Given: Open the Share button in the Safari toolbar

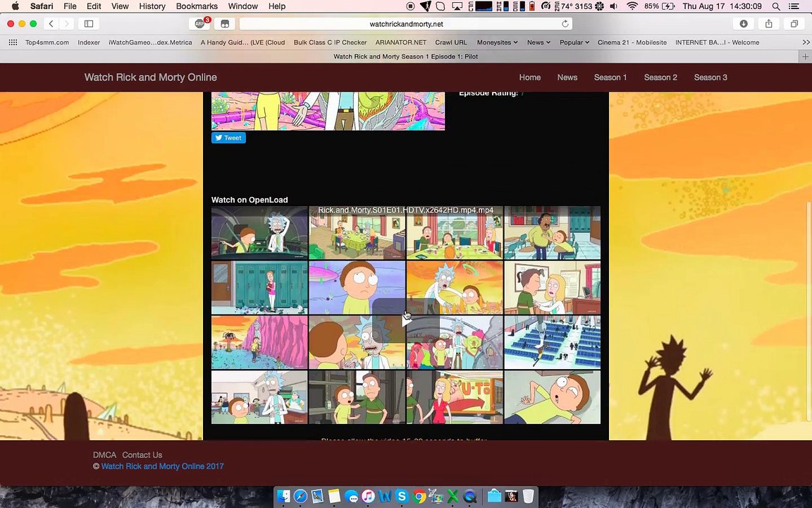Looking at the screenshot, I should (x=768, y=23).
